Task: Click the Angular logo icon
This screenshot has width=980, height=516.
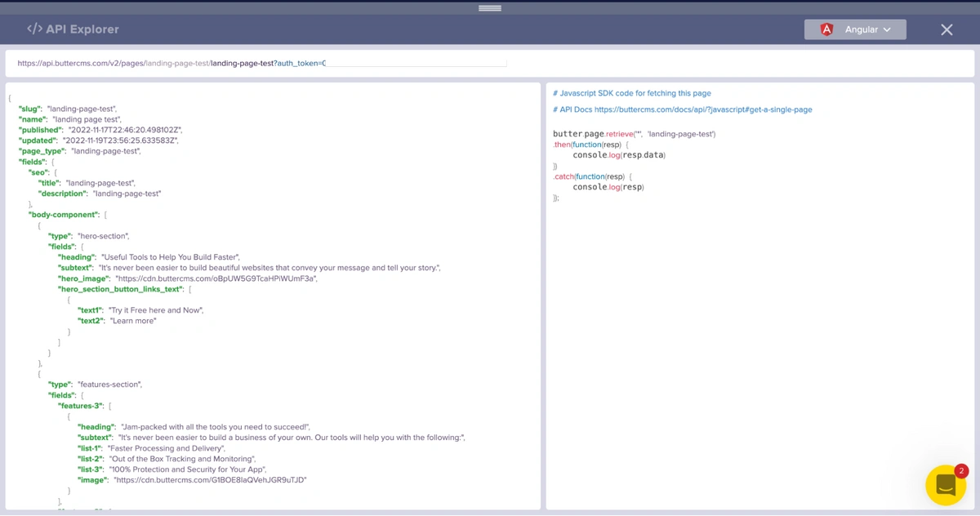Action: 826,29
